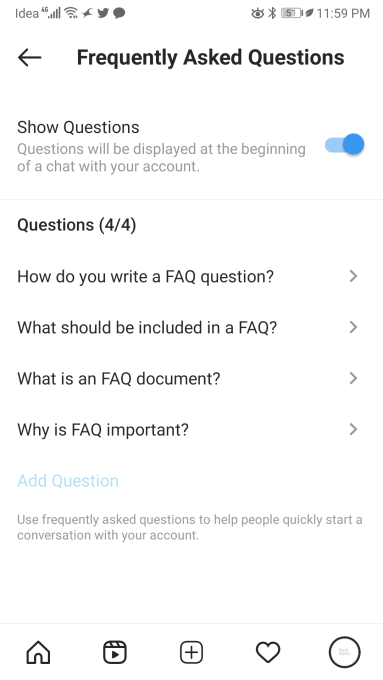This screenshot has width=383, height=680.
Task: Tap the chat bubble notification icon
Action: (119, 13)
